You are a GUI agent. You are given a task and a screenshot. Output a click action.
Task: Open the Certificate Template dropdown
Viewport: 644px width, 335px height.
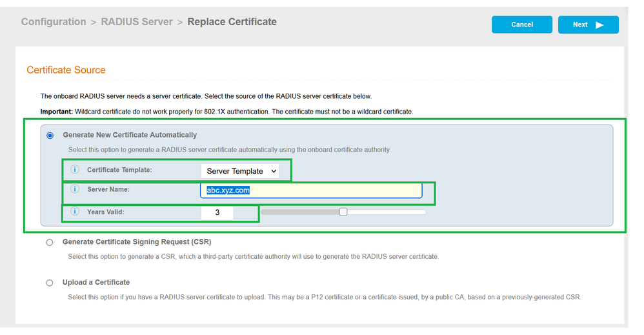(x=240, y=171)
